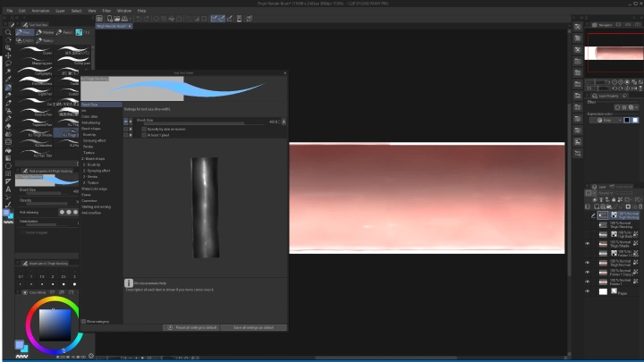
Task: Select the Text tool
Action: point(8,189)
